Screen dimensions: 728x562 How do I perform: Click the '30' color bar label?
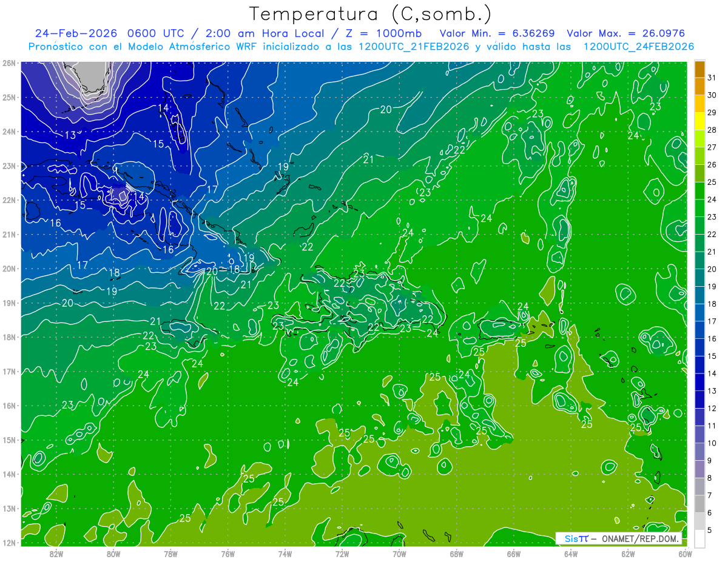pyautogui.click(x=712, y=95)
